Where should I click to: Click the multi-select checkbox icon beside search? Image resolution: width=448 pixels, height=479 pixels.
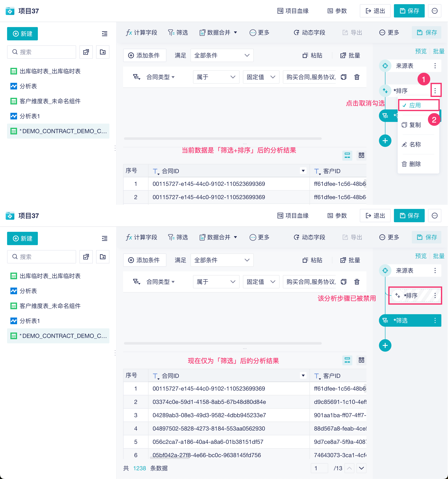[86, 52]
